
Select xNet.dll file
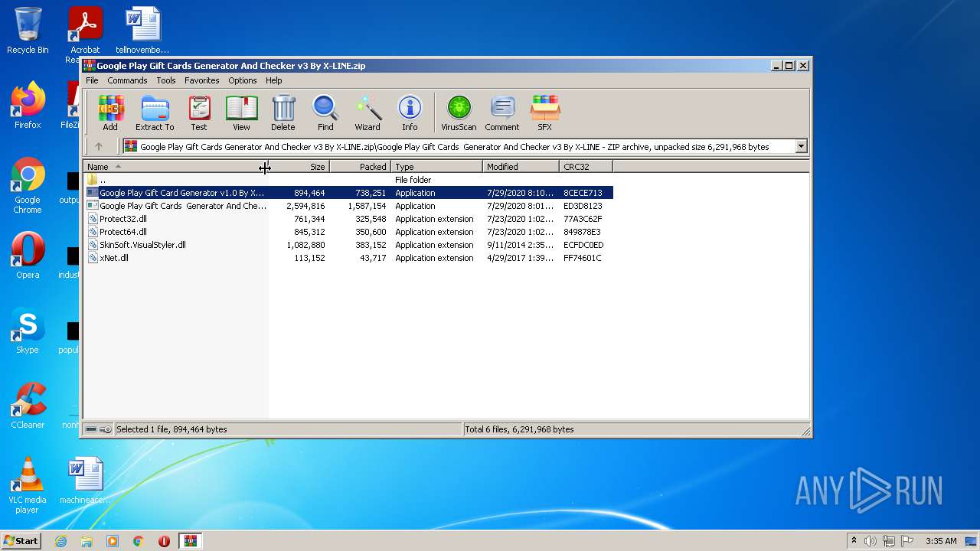(x=348, y=258)
